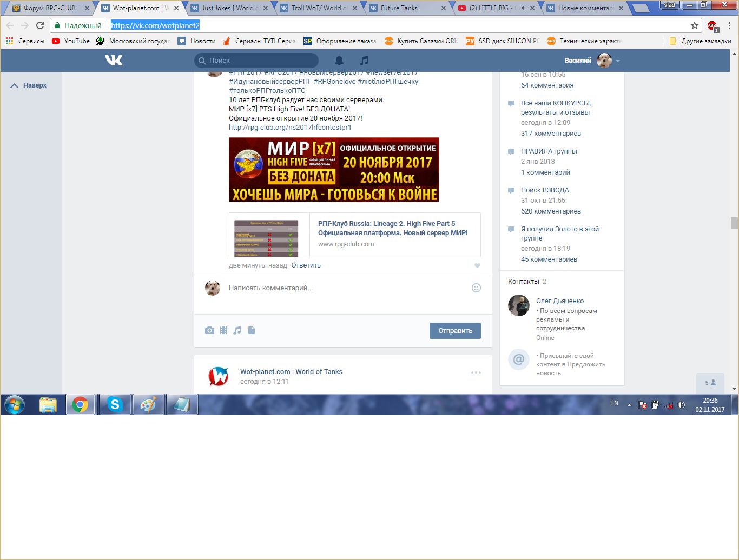The image size is (739, 560).
Task: Open Все наши КОНКУРСЫ discussion
Action: pos(556,108)
